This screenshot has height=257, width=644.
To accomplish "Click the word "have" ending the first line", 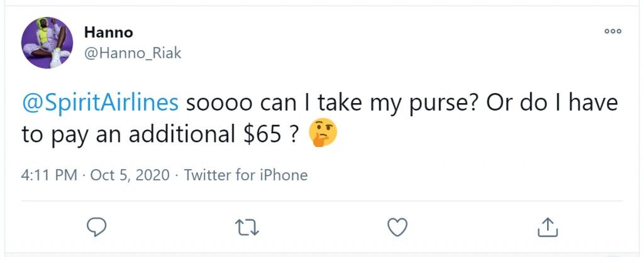I will point(593,103).
